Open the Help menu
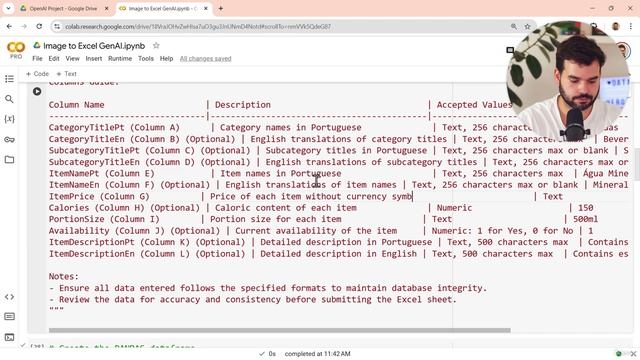640x360 pixels. pyautogui.click(x=166, y=58)
